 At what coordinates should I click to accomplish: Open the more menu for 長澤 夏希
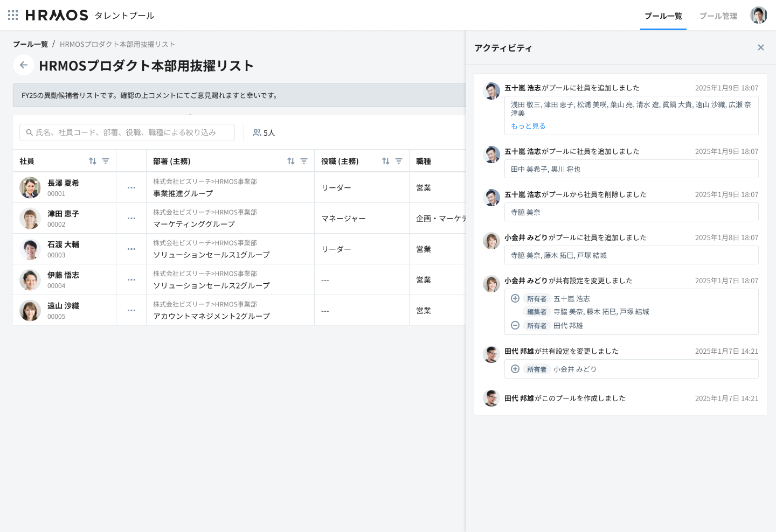point(131,188)
